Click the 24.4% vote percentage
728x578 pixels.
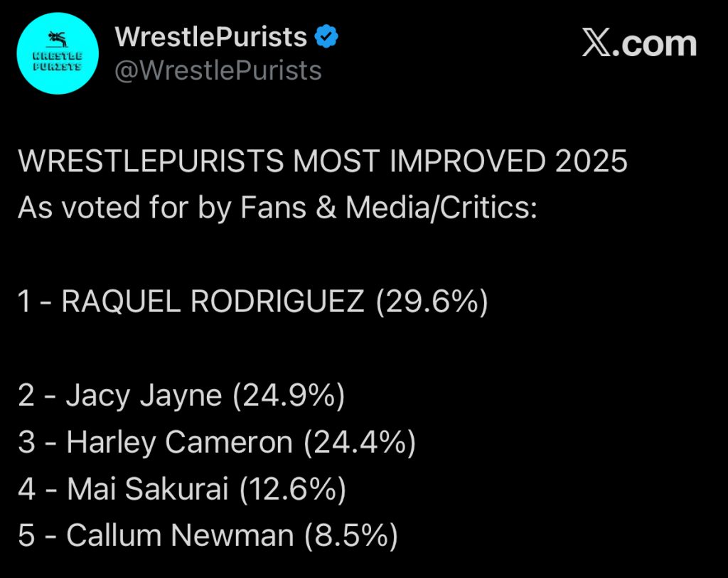pos(359,442)
